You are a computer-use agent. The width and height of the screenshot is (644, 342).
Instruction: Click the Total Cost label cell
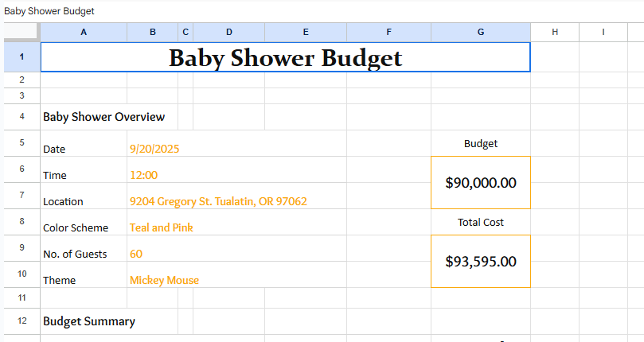(480, 222)
